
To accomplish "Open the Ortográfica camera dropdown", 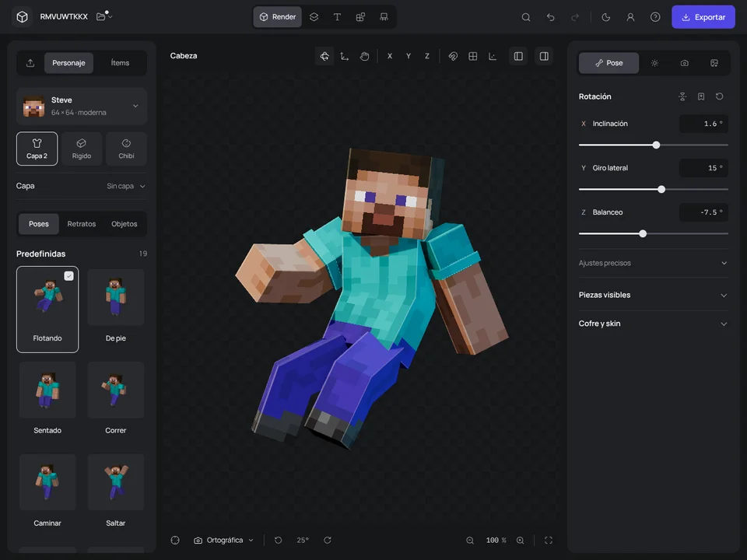I will [x=223, y=541].
